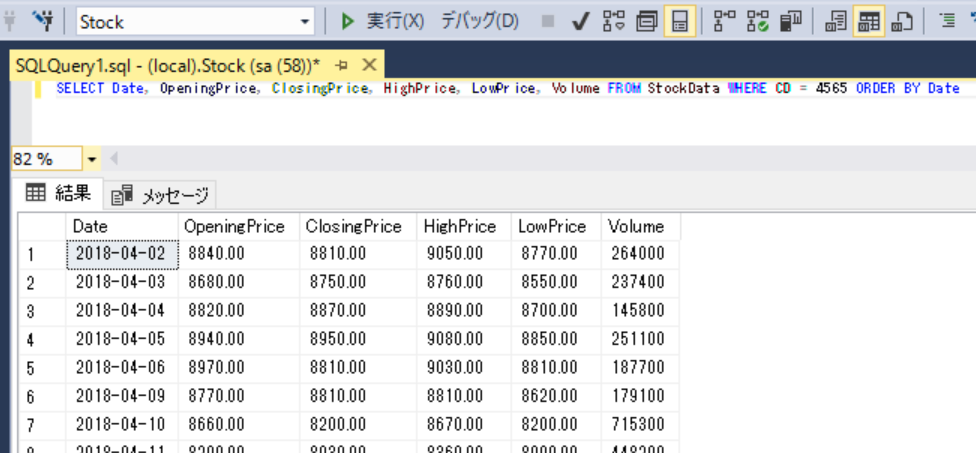Open the Query Options dialog icon
Viewport: 976px width, 453px height.
[647, 22]
